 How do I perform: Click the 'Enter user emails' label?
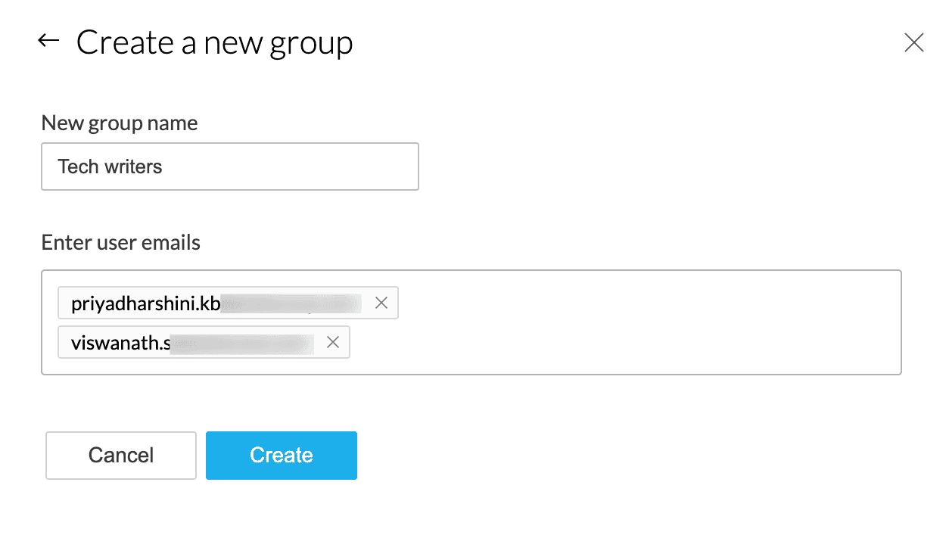(x=121, y=242)
